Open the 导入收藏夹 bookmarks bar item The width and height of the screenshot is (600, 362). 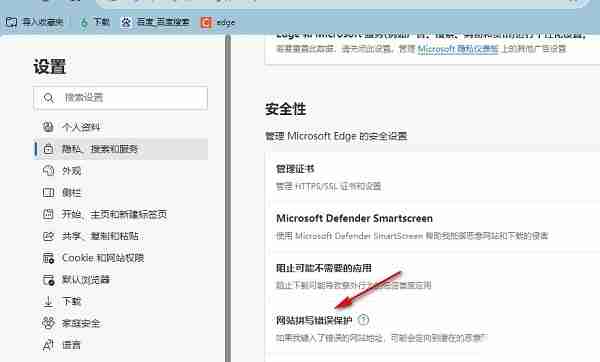tap(34, 22)
